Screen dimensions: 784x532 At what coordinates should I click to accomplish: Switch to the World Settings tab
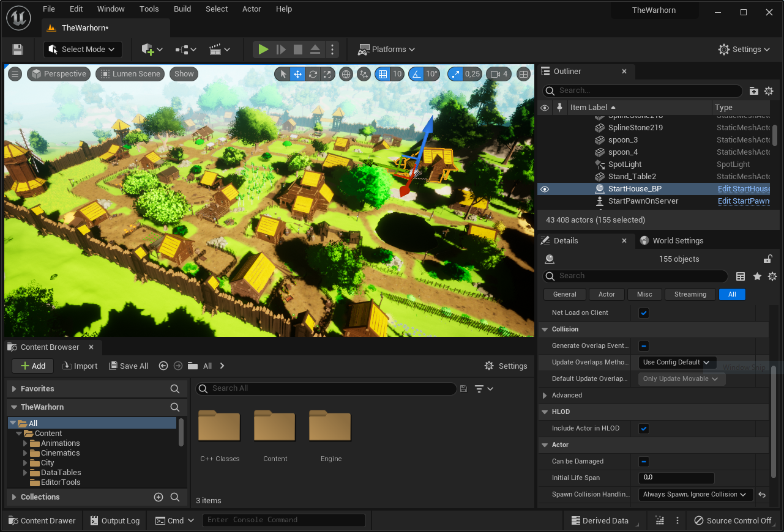672,241
